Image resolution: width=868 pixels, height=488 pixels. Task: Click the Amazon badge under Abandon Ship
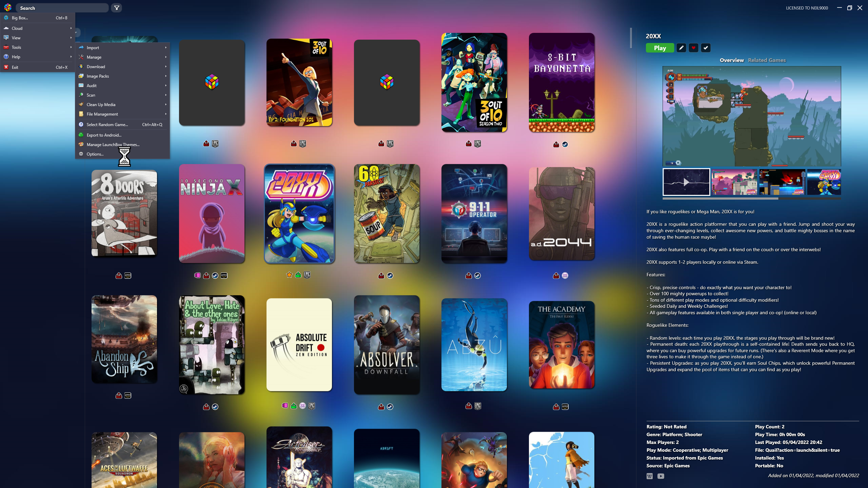(x=128, y=395)
